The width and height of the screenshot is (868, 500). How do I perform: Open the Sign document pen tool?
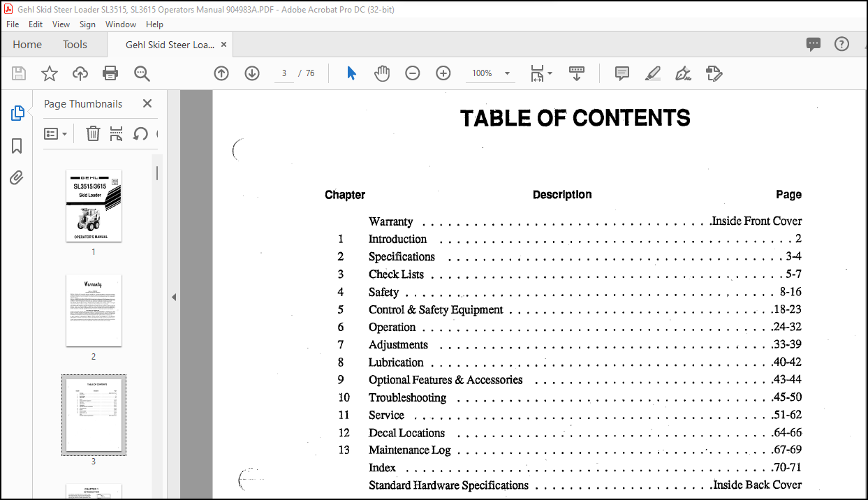coord(684,73)
